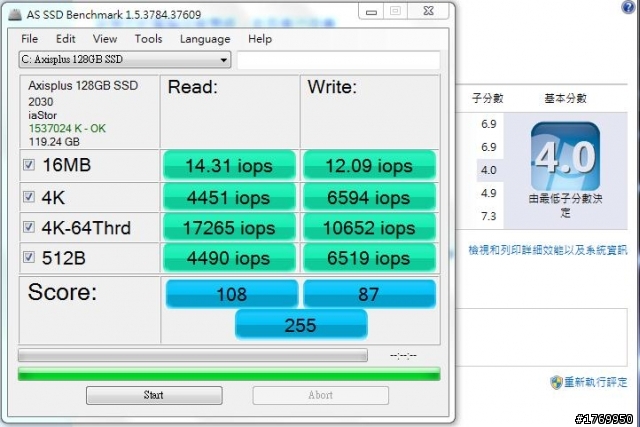Open the Language menu

(205, 39)
